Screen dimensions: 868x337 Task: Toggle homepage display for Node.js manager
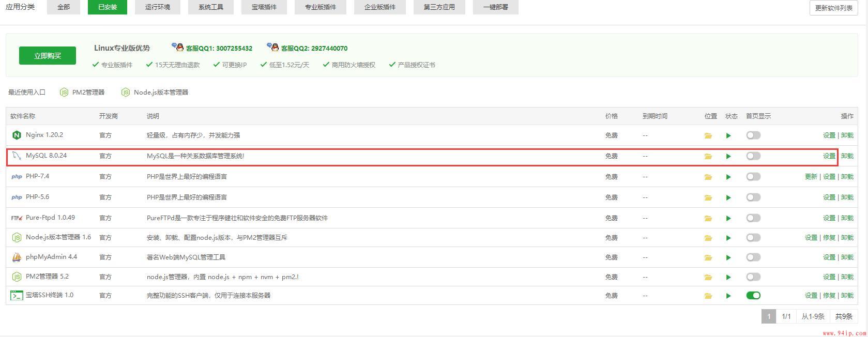pos(753,238)
